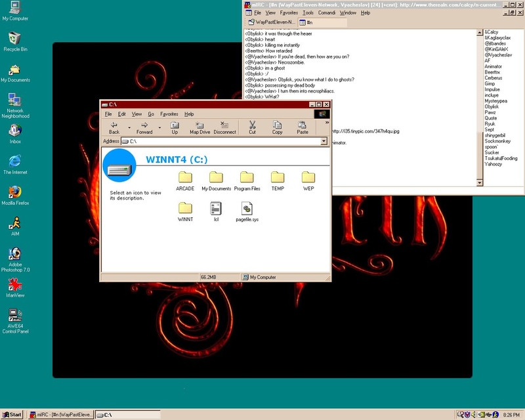Viewport: 525px width, 420px height.
Task: Click the AIM running-man tray icon
Action: click(495, 415)
